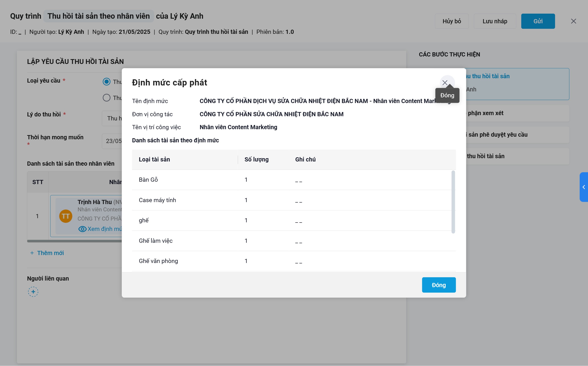Click the dialog's vertical scrollbar
Screen dimensions: 588x366
pyautogui.click(x=453, y=202)
